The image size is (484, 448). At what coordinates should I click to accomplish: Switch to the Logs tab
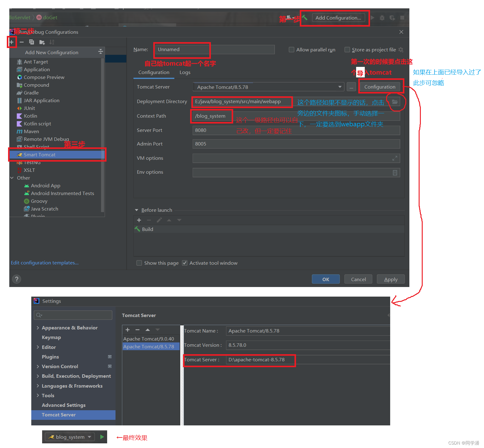[x=185, y=72]
